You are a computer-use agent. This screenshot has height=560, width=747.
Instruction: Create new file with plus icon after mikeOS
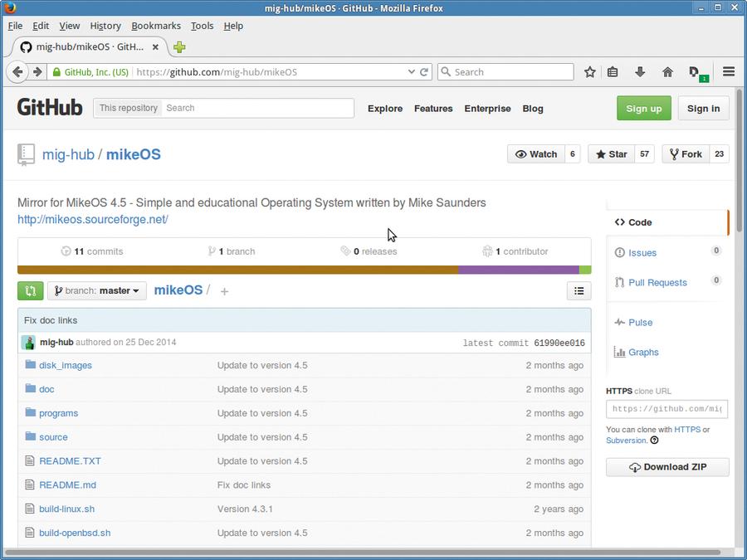[x=224, y=291]
